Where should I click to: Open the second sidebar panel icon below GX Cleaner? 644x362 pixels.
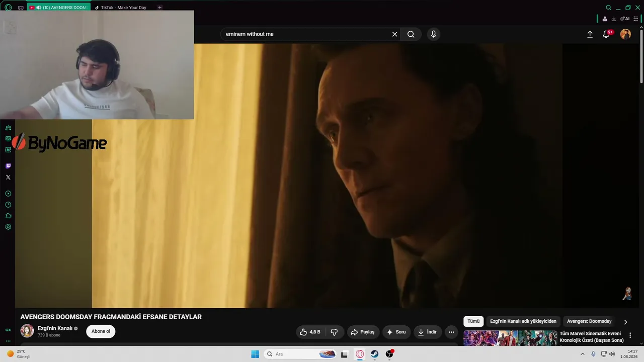(x=8, y=139)
